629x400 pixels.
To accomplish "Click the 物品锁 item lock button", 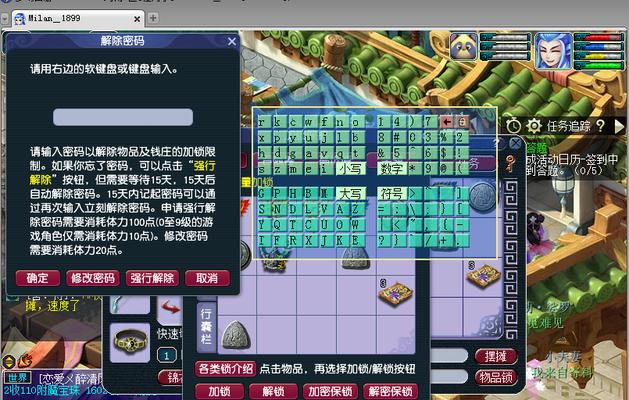I will click(x=496, y=377).
